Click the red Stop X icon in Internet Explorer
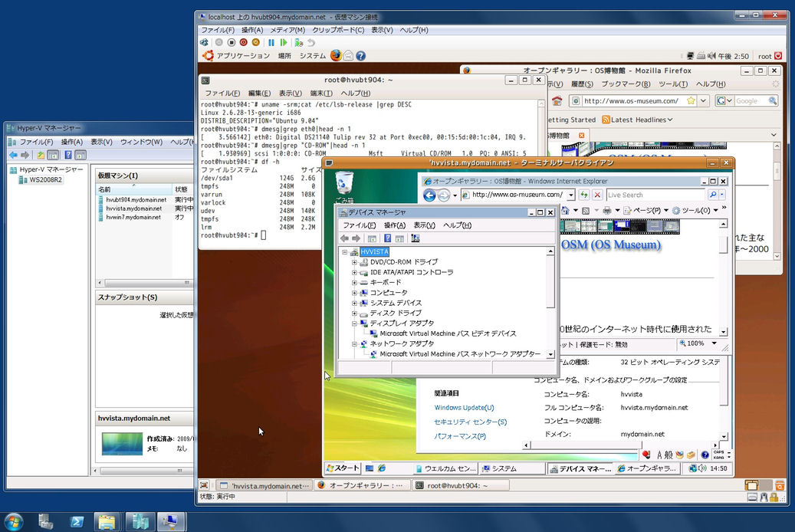Viewport: 795px width, 532px height. 597,195
